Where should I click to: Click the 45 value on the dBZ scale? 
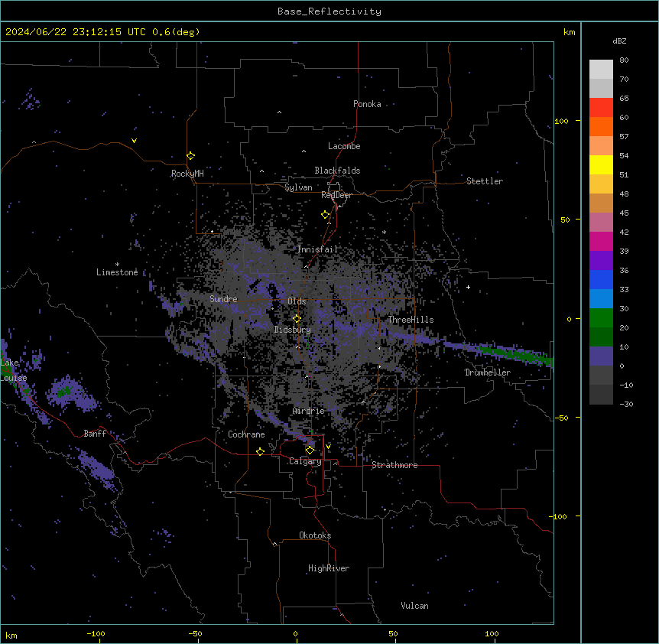pyautogui.click(x=624, y=213)
